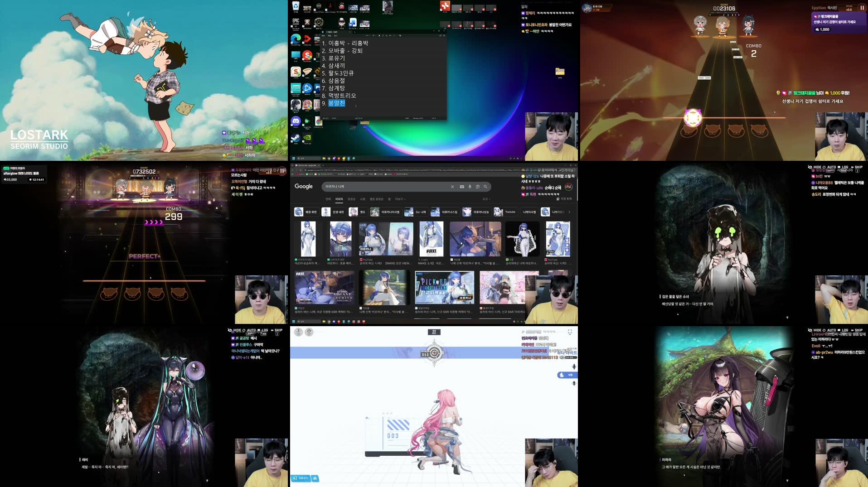The height and width of the screenshot is (487, 868).
Task: Click SKIP in the hooded girl dialogue scene
Action: (x=856, y=167)
